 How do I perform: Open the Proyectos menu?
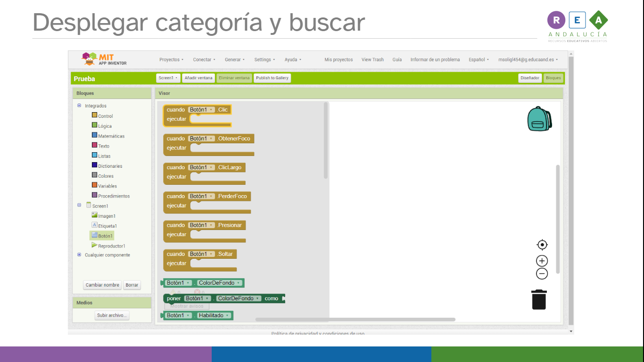(x=171, y=60)
